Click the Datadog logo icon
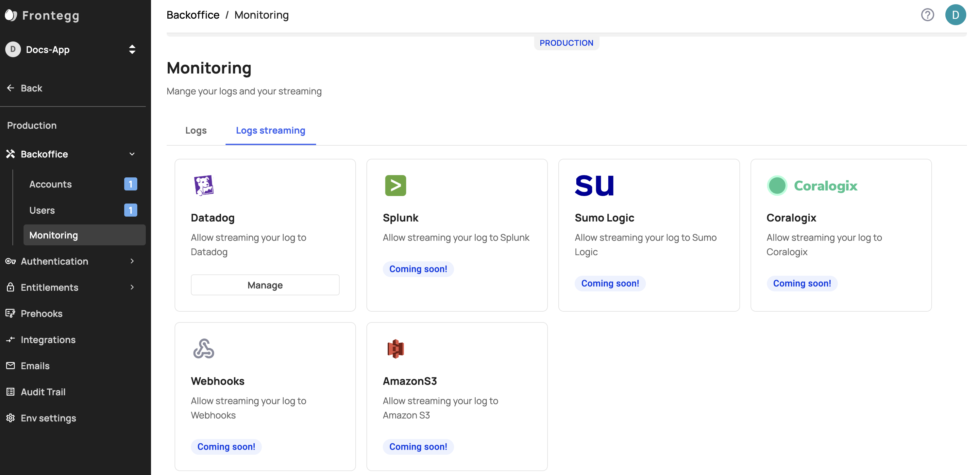Screen dimensions: 980x475 pyautogui.click(x=204, y=185)
